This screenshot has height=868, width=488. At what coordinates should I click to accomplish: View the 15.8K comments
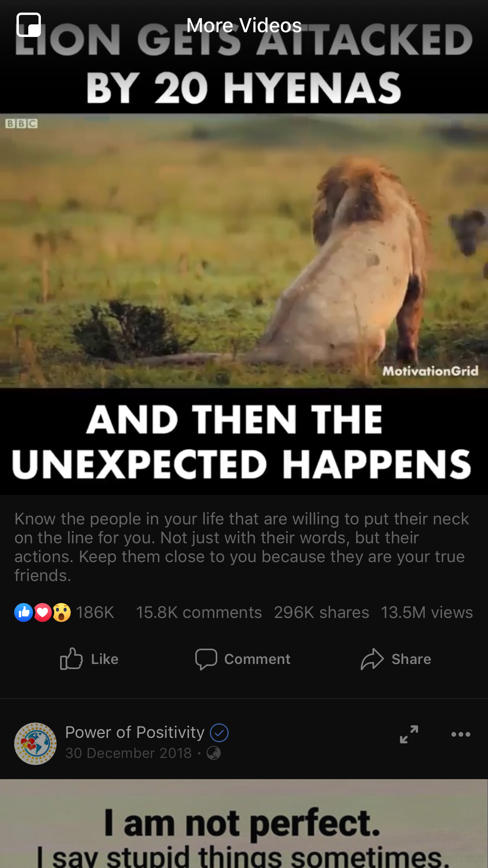(x=199, y=612)
